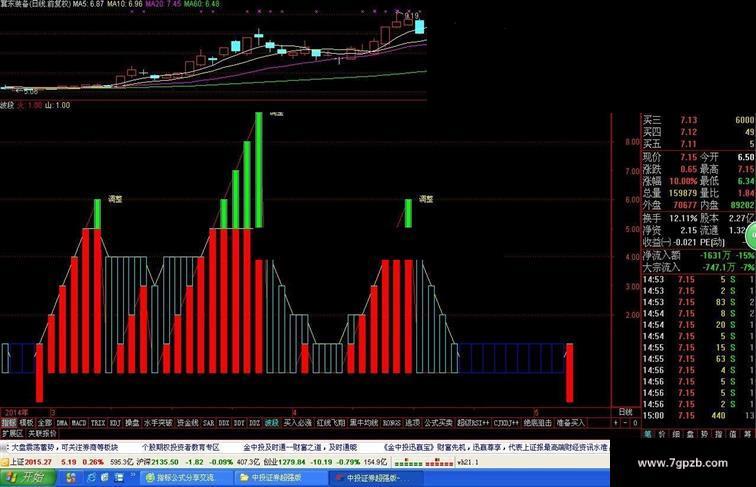Select the 价 tab in quote panel
Image resolution: width=756 pixels, height=487 pixels.
pos(662,434)
